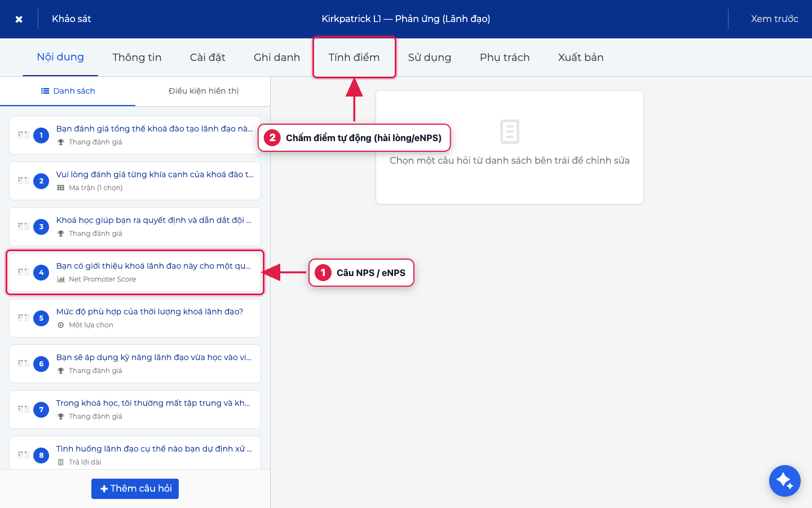This screenshot has height=508, width=812.
Task: Open the Tính điểm tab
Action: [354, 57]
